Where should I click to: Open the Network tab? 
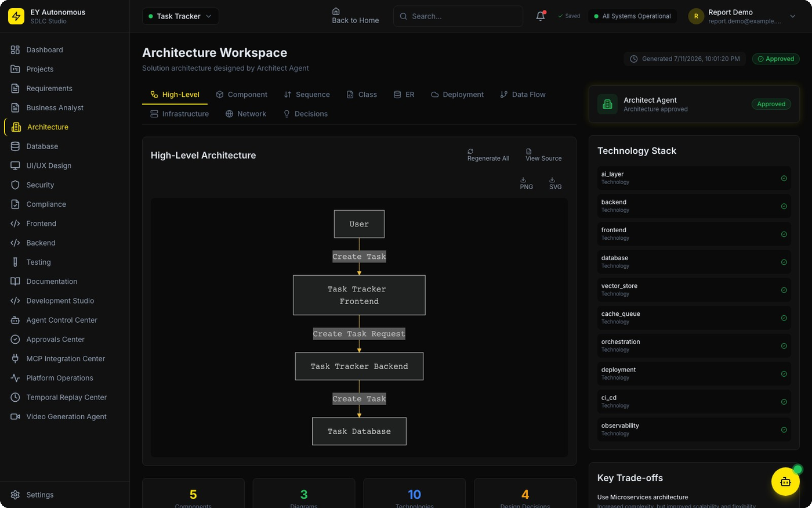tap(246, 114)
